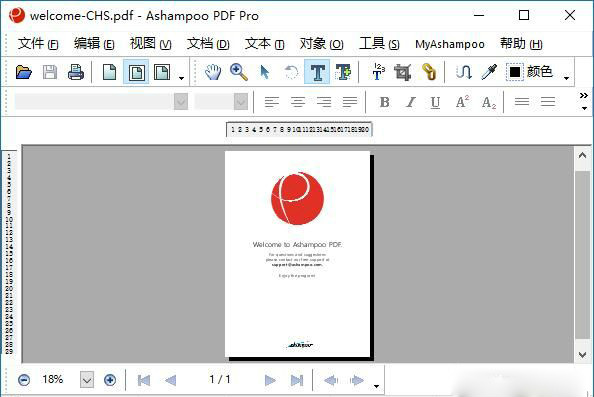Open the 文件 (F) menu
Screen dimensions: 594x397
(x=38, y=44)
